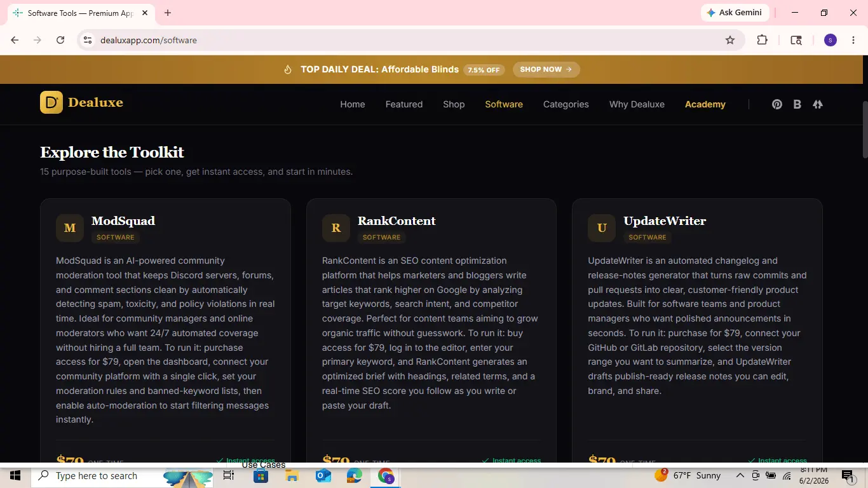
Task: Open the Chrome three-dot menu
Action: (x=853, y=40)
